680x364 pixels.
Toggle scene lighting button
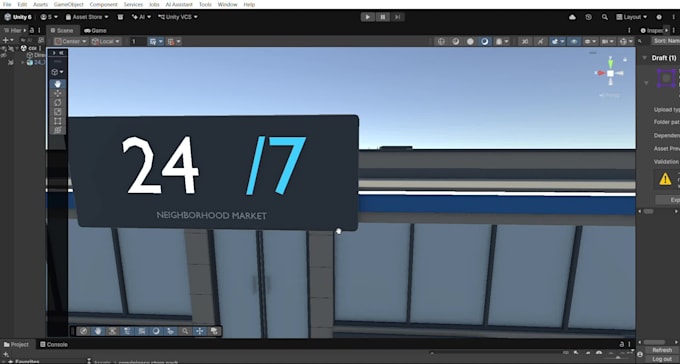click(x=540, y=41)
